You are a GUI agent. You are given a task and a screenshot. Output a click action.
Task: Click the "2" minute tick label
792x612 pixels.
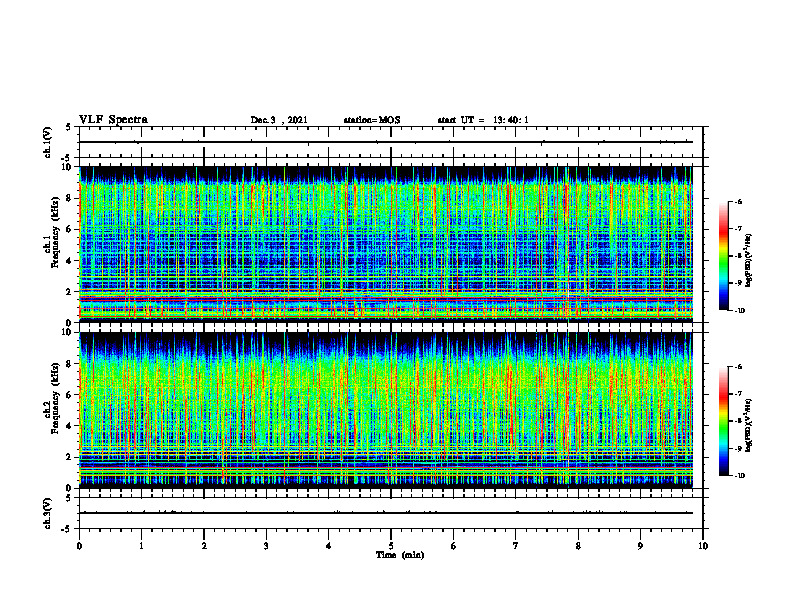204,546
